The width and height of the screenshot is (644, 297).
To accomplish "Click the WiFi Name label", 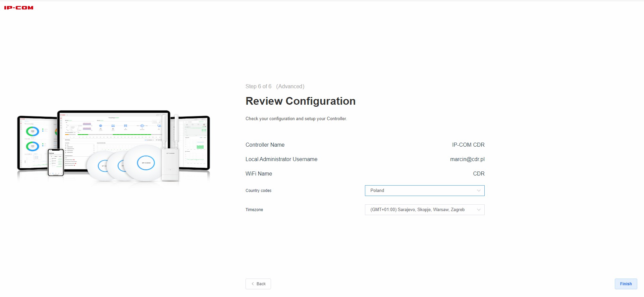I will pyautogui.click(x=259, y=174).
